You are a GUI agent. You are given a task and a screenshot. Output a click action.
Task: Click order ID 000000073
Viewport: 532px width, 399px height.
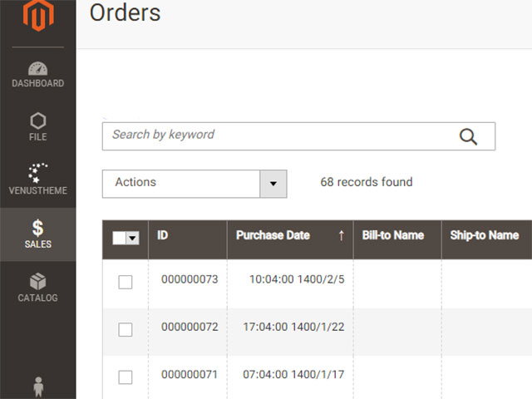pyautogui.click(x=190, y=279)
